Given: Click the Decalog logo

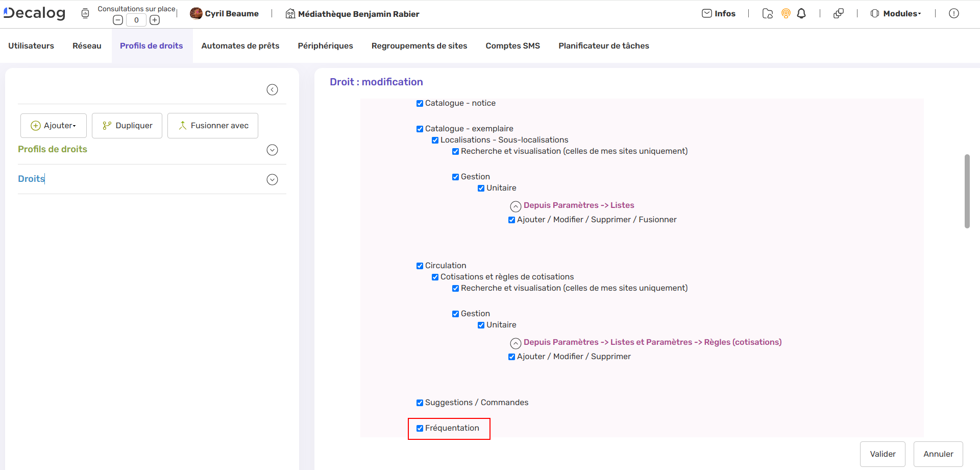Looking at the screenshot, I should click(x=35, y=13).
